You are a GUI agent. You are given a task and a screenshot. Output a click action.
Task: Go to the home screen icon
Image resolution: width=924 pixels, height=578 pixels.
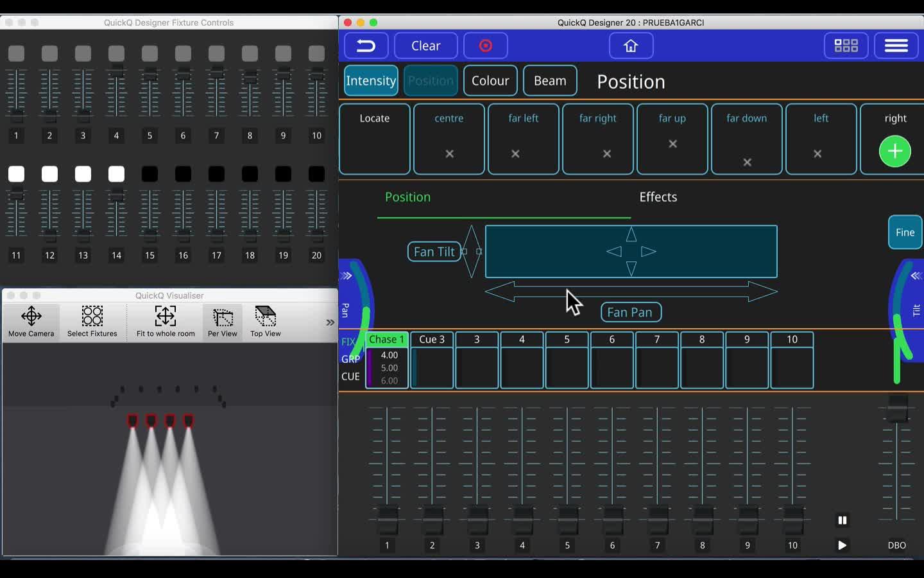(631, 46)
